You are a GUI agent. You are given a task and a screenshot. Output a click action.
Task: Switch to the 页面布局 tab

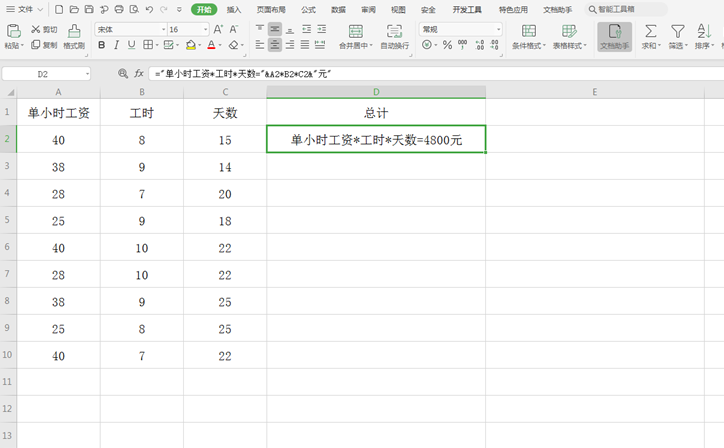click(271, 10)
